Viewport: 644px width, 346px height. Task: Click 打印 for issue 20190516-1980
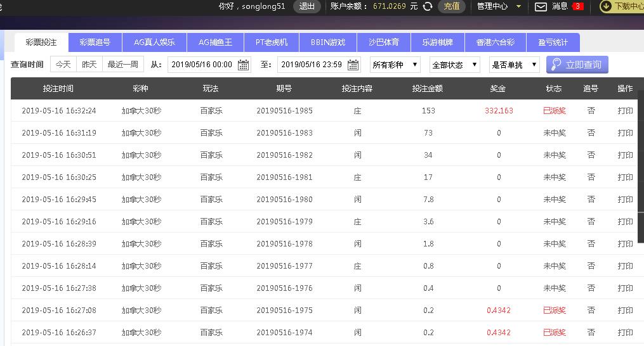click(x=625, y=200)
